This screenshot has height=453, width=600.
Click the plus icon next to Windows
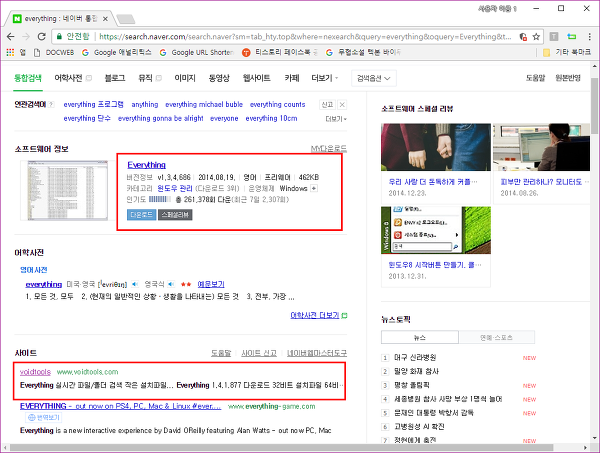coord(314,188)
